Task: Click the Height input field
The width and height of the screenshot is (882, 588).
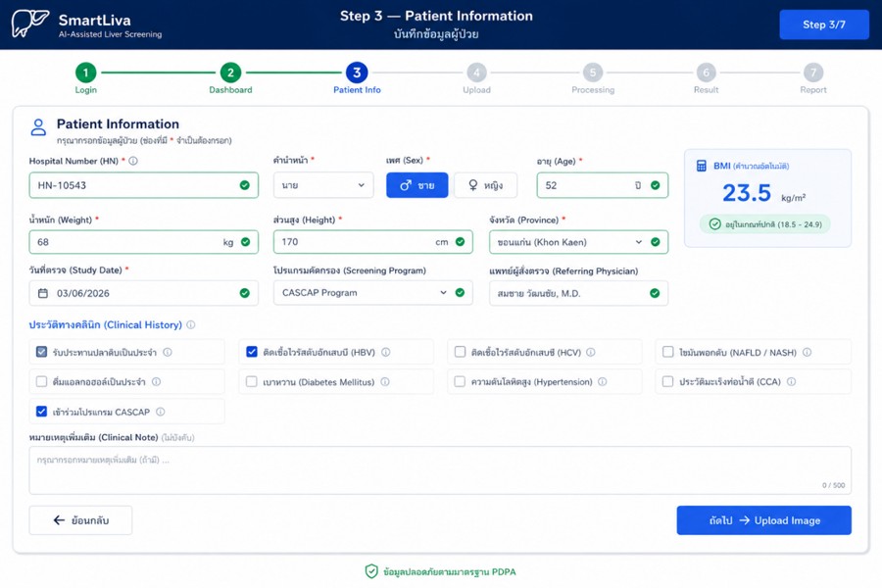Action: click(x=373, y=242)
